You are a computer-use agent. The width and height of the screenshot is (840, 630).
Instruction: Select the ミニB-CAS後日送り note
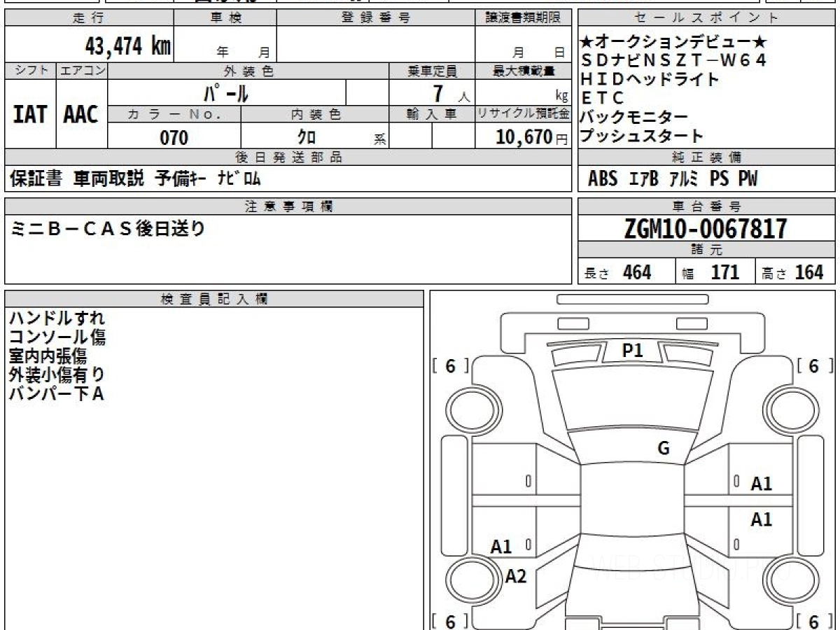(x=108, y=228)
